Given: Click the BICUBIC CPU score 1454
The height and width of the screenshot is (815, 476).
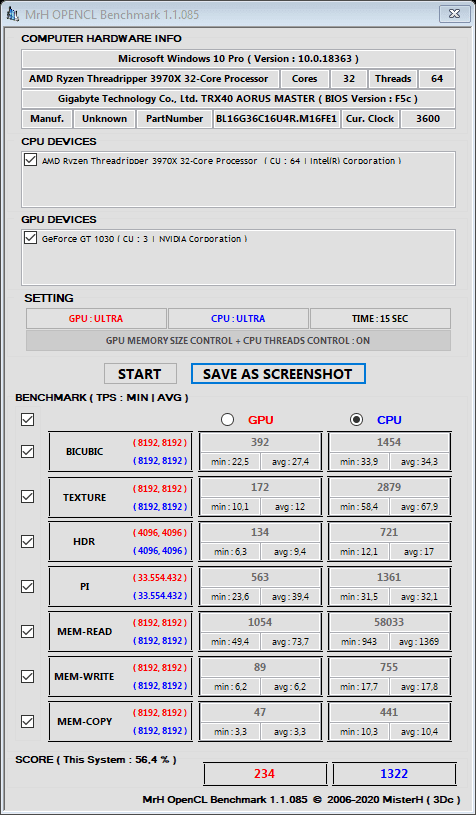Looking at the screenshot, I should (389, 442).
